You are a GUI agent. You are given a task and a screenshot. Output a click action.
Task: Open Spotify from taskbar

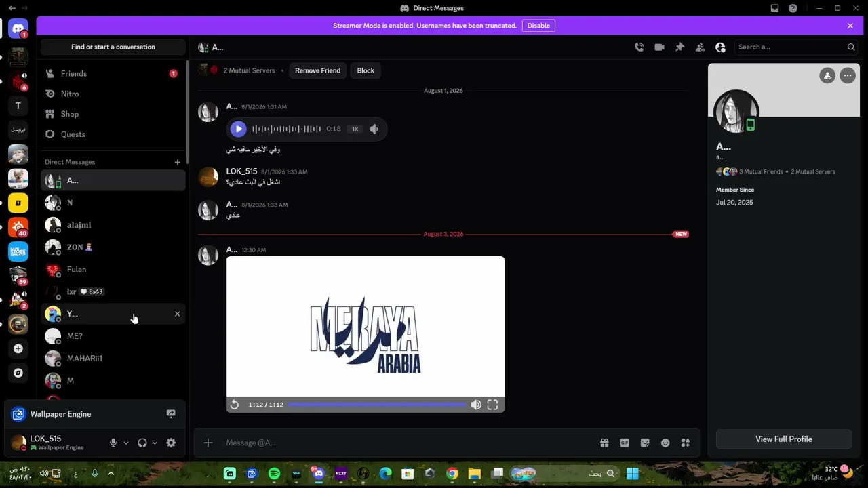[x=274, y=474]
